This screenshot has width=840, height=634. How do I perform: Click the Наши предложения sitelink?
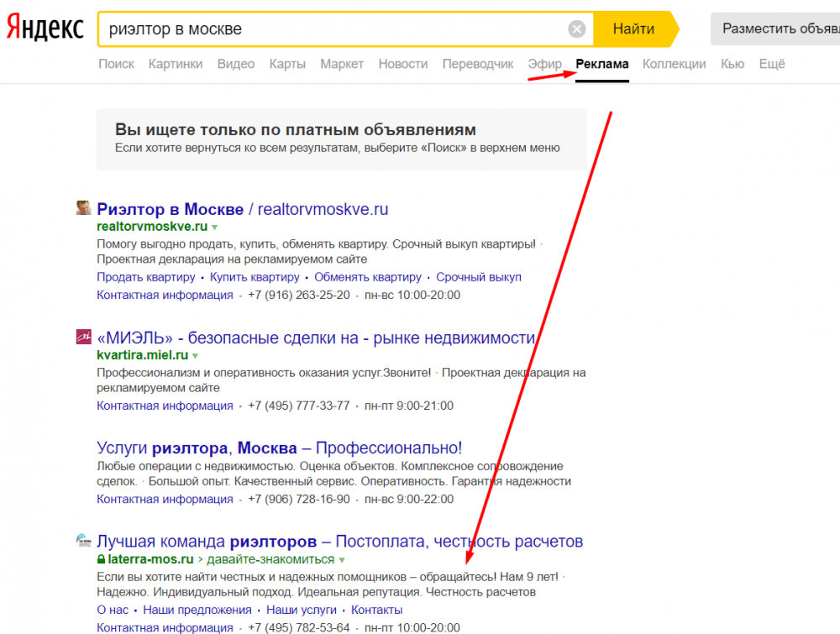[197, 610]
